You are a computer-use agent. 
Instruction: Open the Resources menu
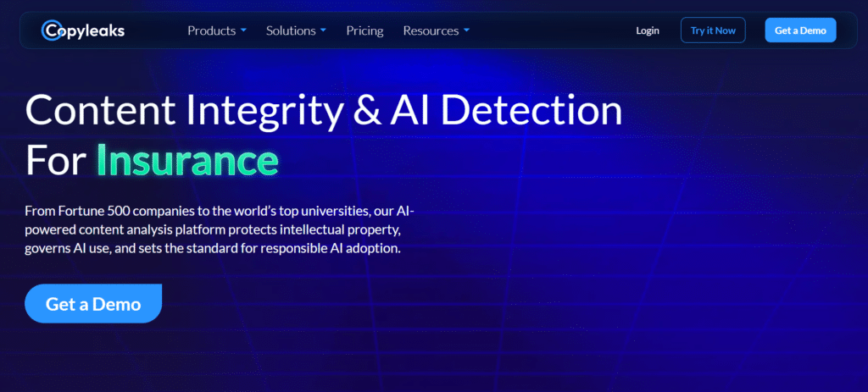[x=431, y=30]
